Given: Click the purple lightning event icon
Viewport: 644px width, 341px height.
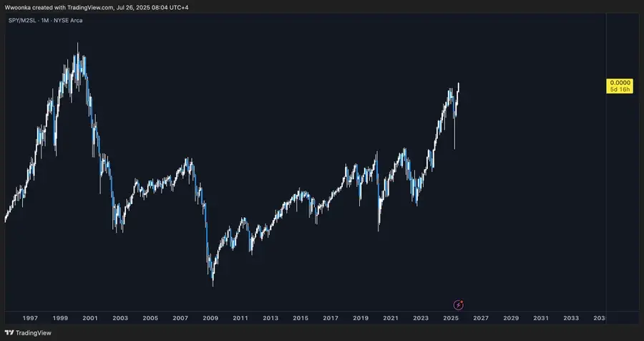Looking at the screenshot, I should tap(459, 304).
